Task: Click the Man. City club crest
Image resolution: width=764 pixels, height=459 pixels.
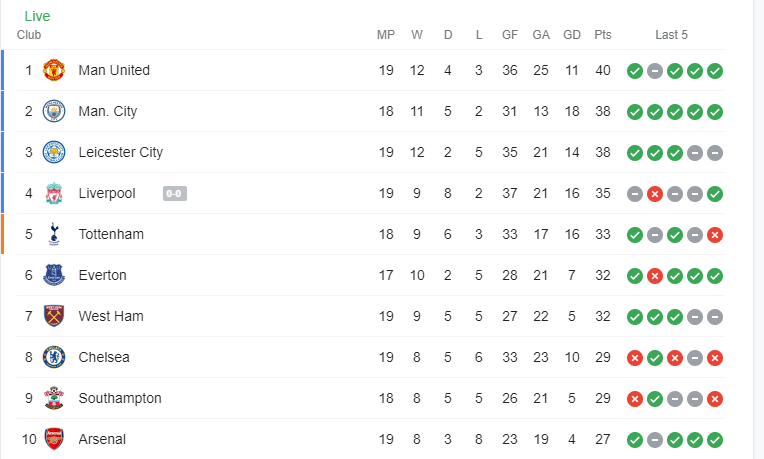Action: (x=54, y=111)
